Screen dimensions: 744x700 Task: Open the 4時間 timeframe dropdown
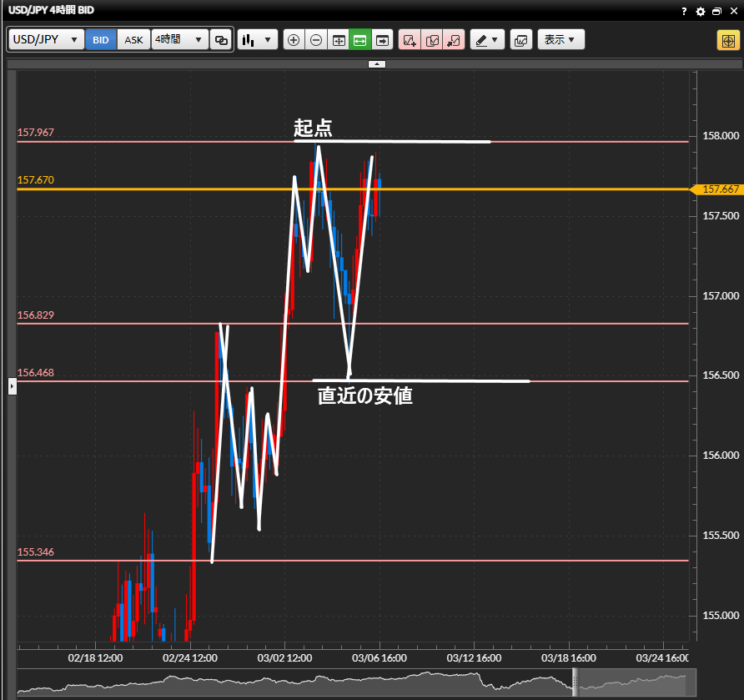[x=179, y=39]
